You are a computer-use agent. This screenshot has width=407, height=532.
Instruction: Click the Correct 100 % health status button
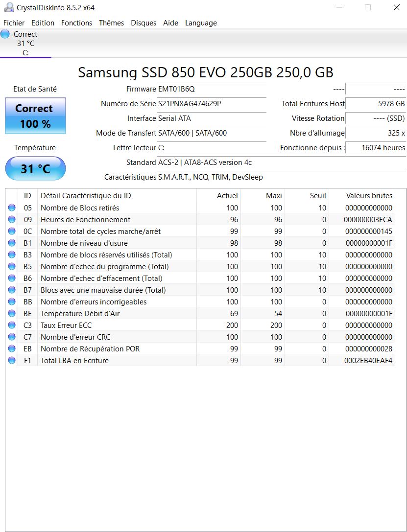tap(35, 116)
